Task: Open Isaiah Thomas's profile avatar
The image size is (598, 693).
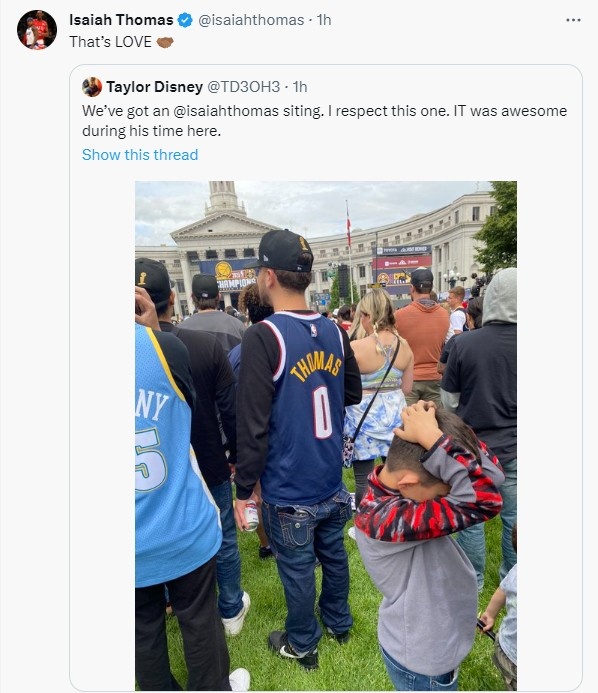Action: pyautogui.click(x=37, y=30)
